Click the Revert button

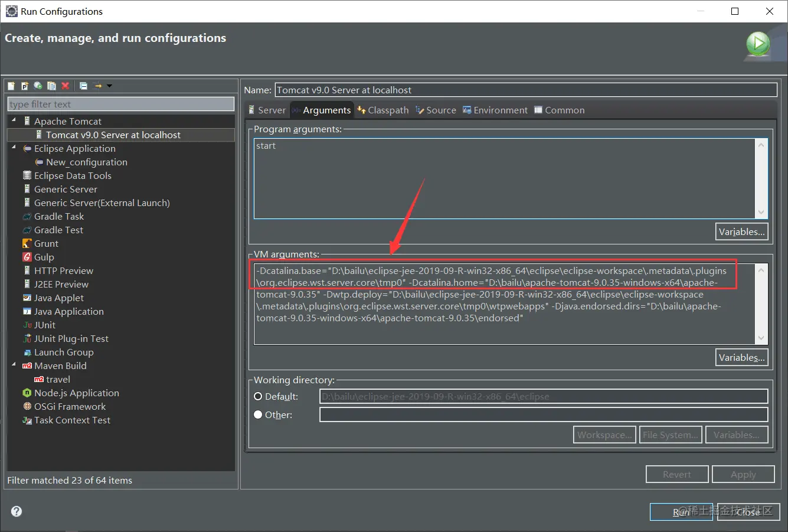point(677,474)
